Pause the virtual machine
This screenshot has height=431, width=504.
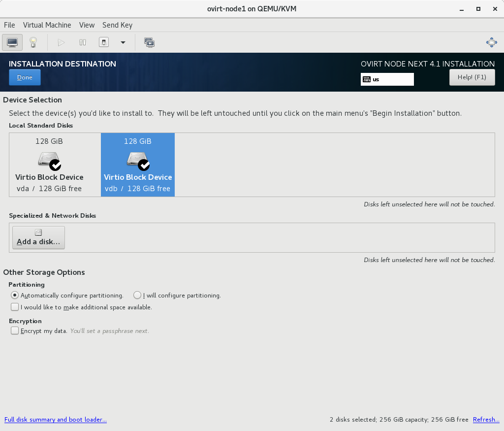[83, 42]
